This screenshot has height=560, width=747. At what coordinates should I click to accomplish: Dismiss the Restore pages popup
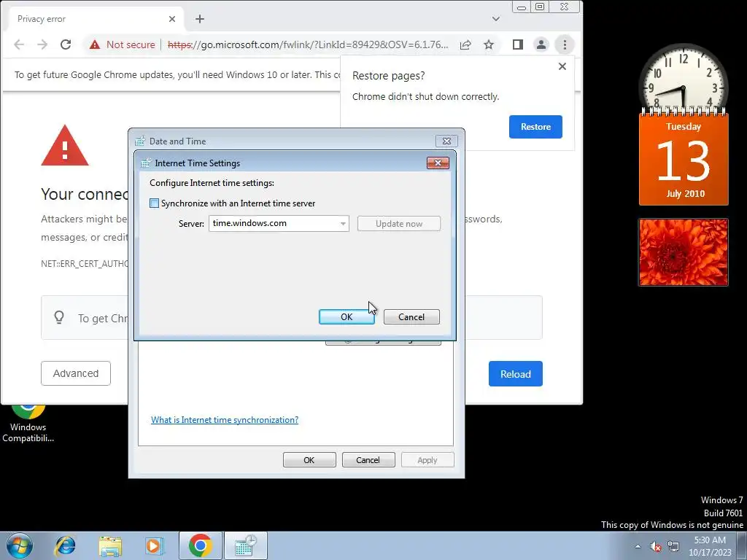(x=562, y=66)
